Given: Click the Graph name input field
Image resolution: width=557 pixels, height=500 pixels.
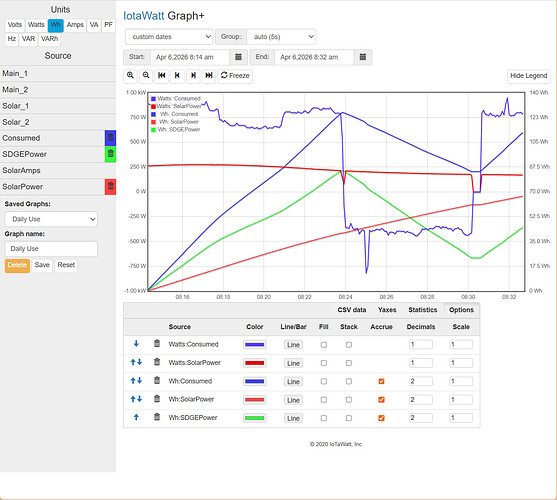Looking at the screenshot, I should click(51, 249).
